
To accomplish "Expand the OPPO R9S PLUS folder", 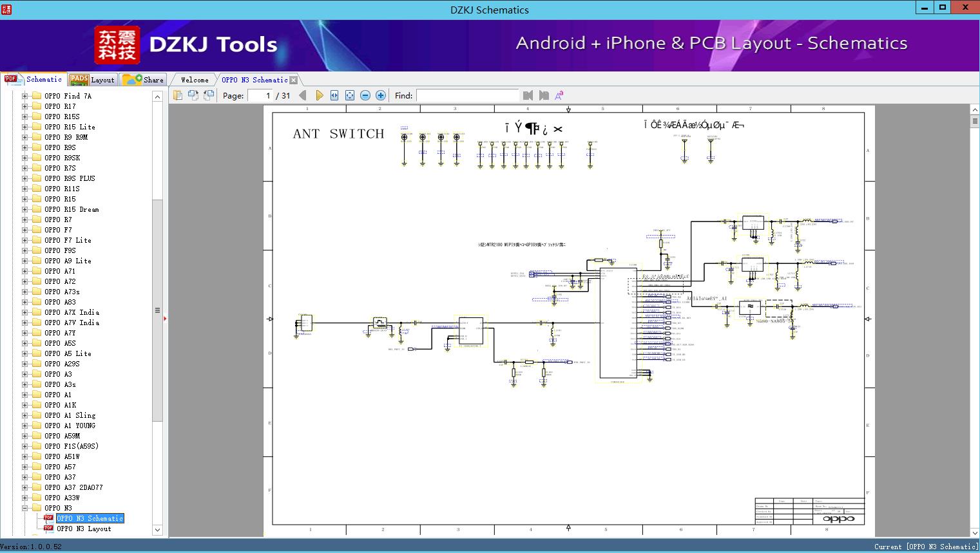I will 24,178.
